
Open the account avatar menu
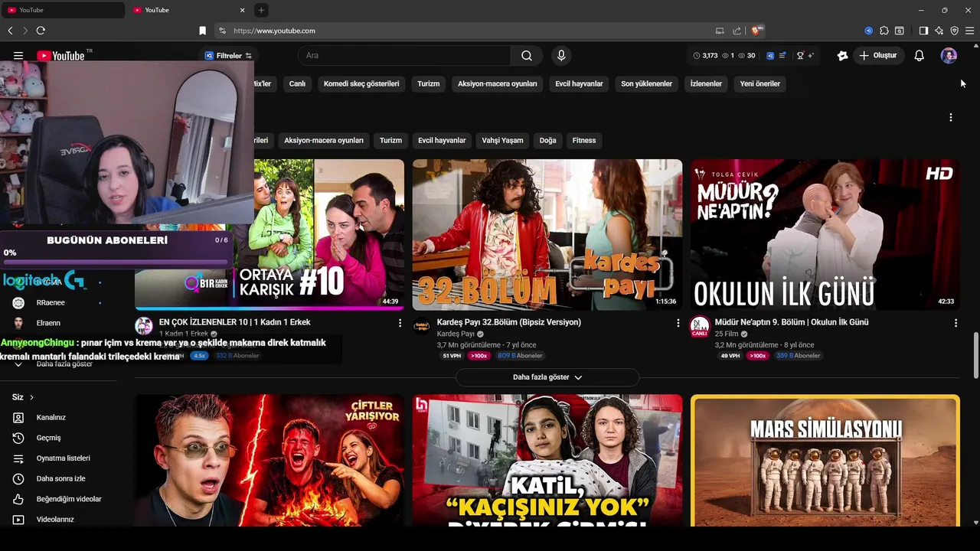949,56
